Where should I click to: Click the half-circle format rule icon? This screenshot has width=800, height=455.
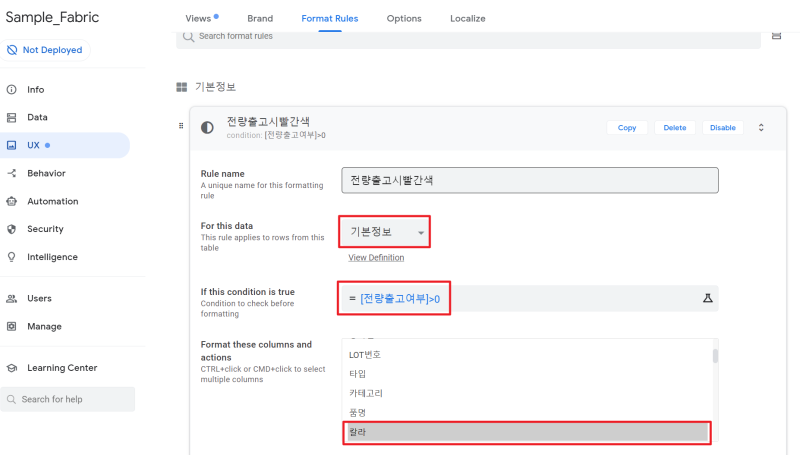pyautogui.click(x=207, y=128)
